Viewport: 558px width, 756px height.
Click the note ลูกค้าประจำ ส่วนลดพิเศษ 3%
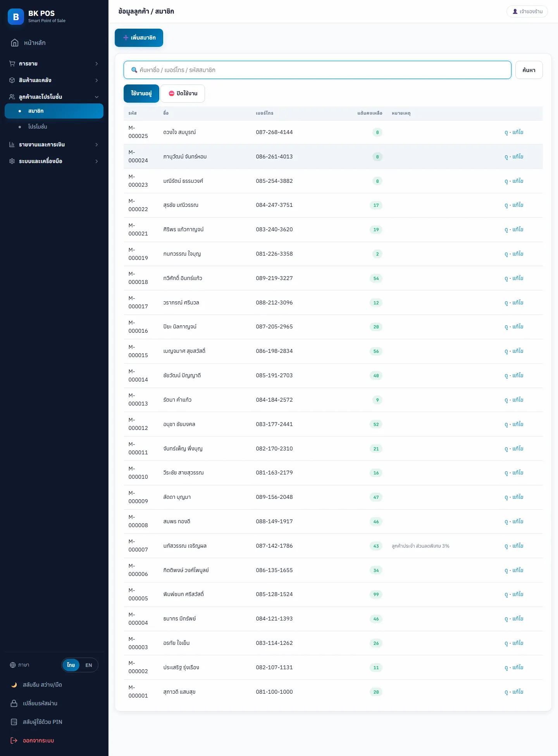(x=420, y=546)
